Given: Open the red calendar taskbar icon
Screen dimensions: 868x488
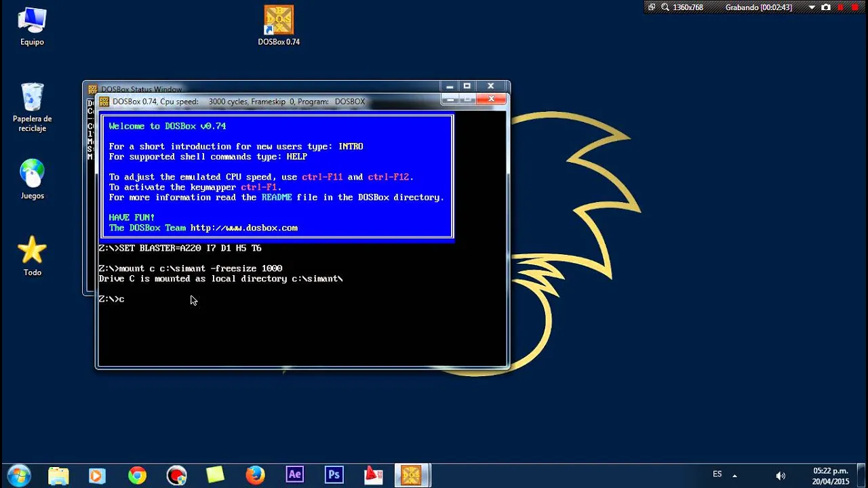Looking at the screenshot, I should point(373,475).
